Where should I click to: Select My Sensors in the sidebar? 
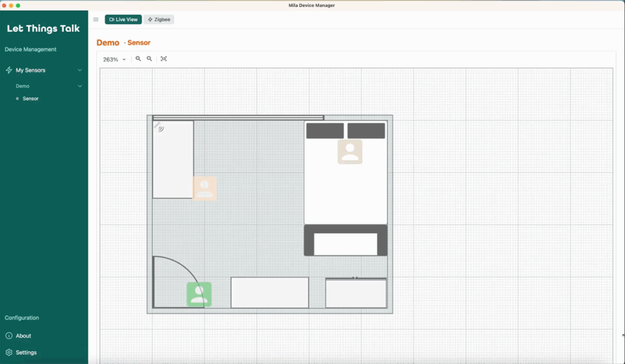[x=31, y=70]
